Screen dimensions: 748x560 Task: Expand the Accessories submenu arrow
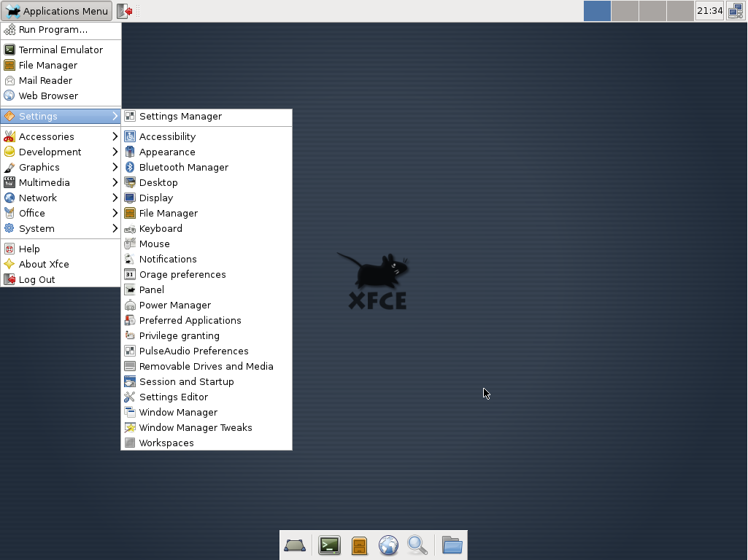point(115,137)
